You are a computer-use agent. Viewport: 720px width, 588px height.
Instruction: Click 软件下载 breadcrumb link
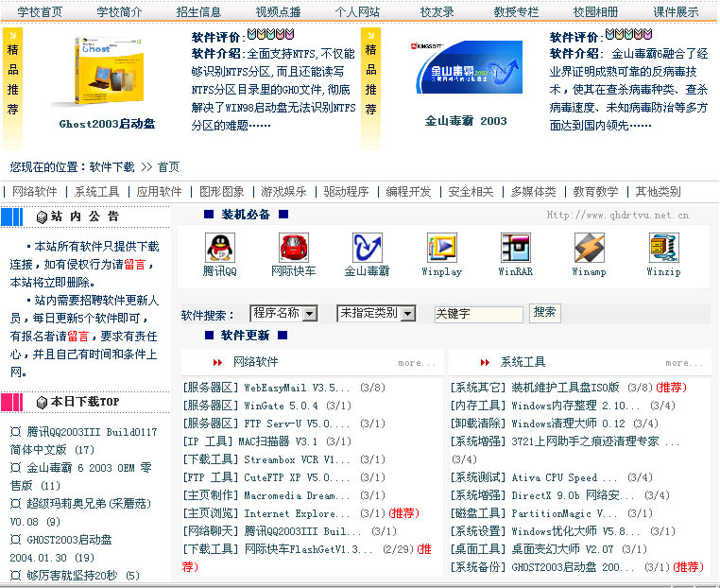(x=112, y=166)
